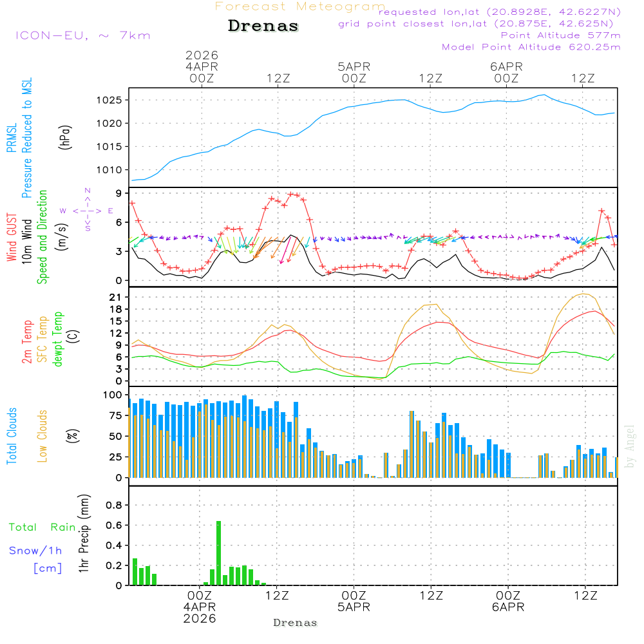Click the ICON-EU ~7km model label
The height and width of the screenshot is (644, 644).
pos(82,35)
